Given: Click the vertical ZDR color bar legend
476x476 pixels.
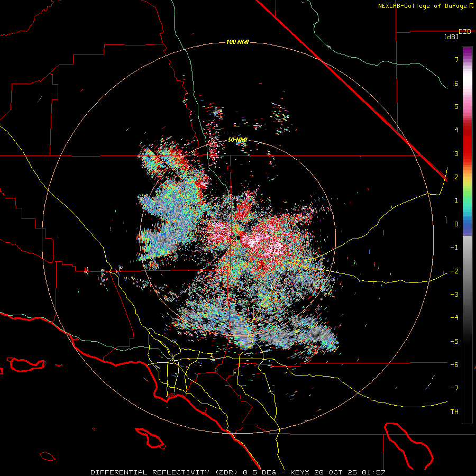Looking at the screenshot, I should [x=467, y=235].
